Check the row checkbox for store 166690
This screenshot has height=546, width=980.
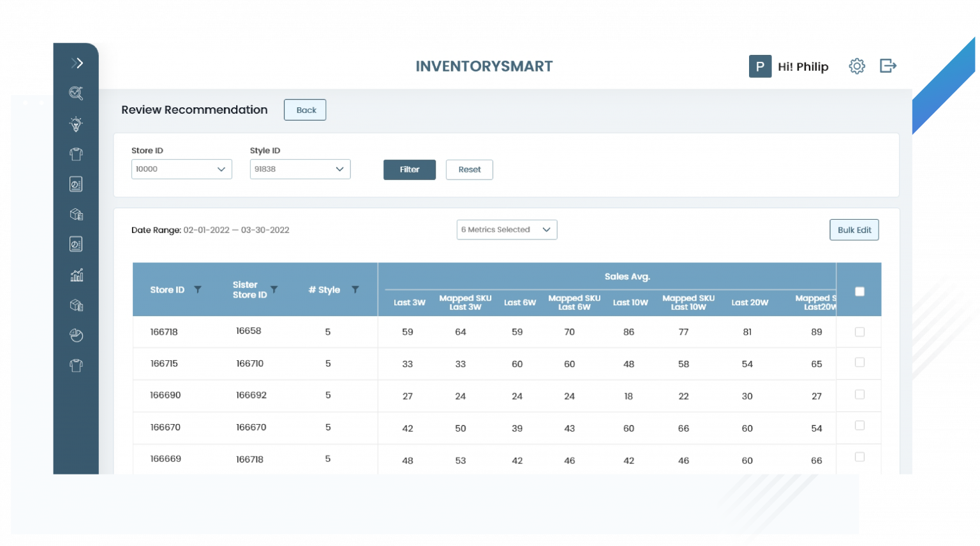click(x=859, y=394)
